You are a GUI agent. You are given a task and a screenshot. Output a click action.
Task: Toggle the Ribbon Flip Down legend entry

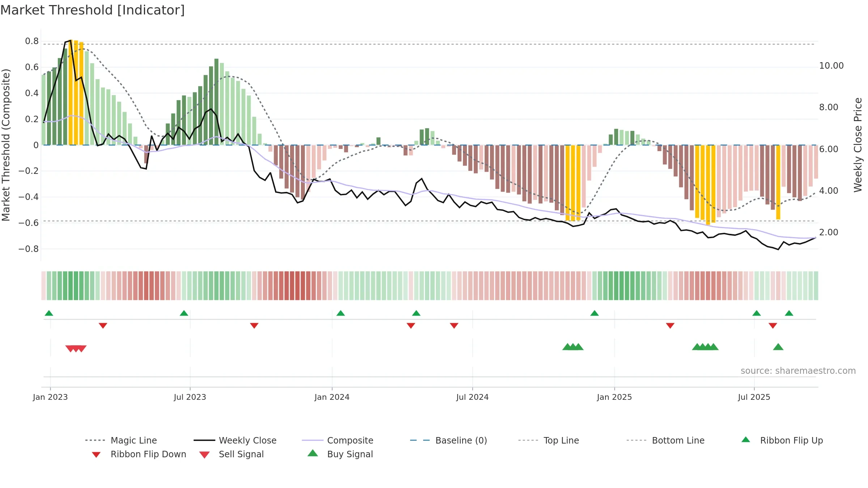coord(139,454)
